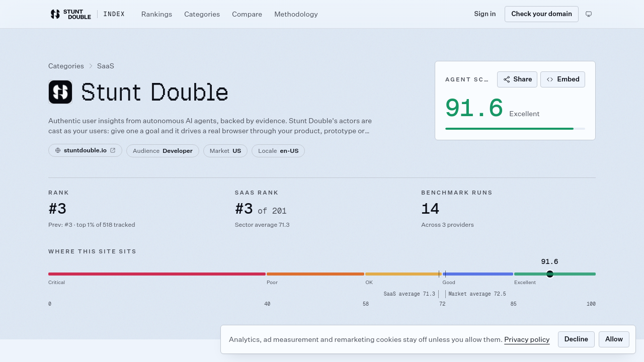The width and height of the screenshot is (644, 362).
Task: Select the Market US chip
Action: 225,151
